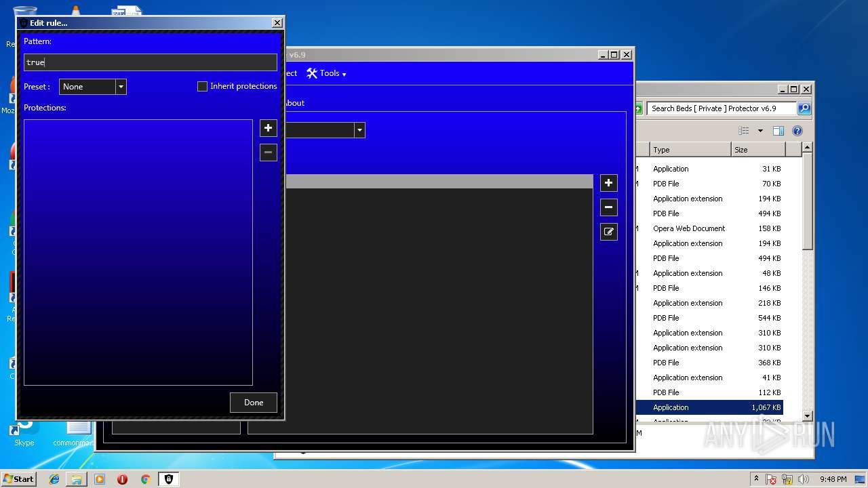This screenshot has width=868, height=488.
Task: Add a protection with the plus button in Edit rule
Action: [269, 128]
